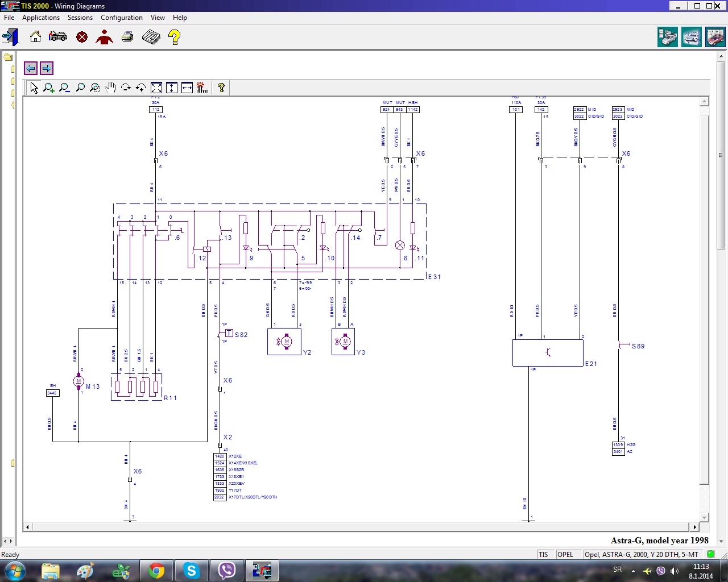Open the Sessions menu

pyautogui.click(x=80, y=18)
